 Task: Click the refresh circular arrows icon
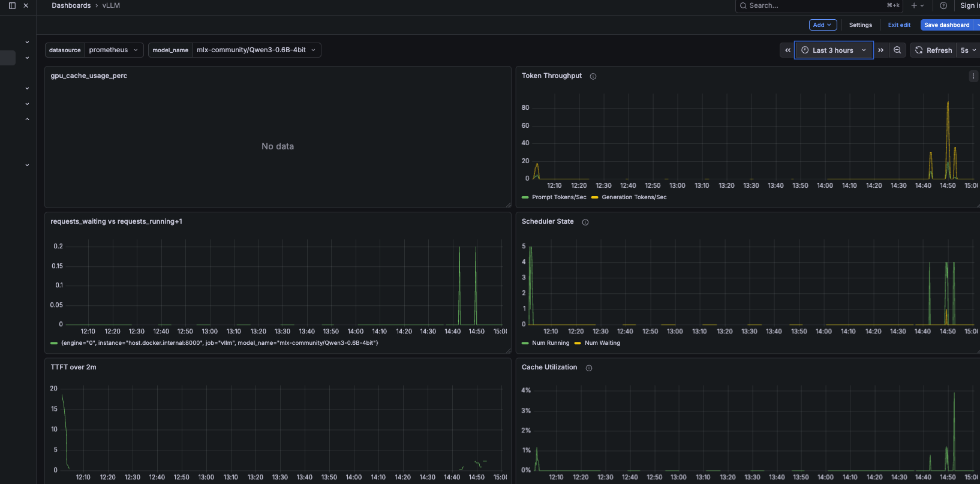click(x=919, y=50)
